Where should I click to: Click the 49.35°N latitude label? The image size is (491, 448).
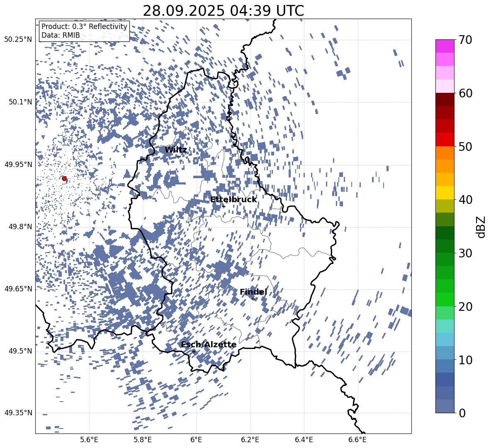pyautogui.click(x=18, y=413)
